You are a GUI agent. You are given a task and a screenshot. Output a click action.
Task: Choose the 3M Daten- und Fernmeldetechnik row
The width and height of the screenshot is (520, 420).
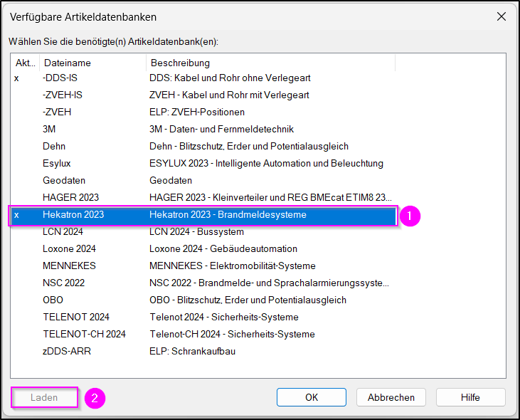pos(203,129)
